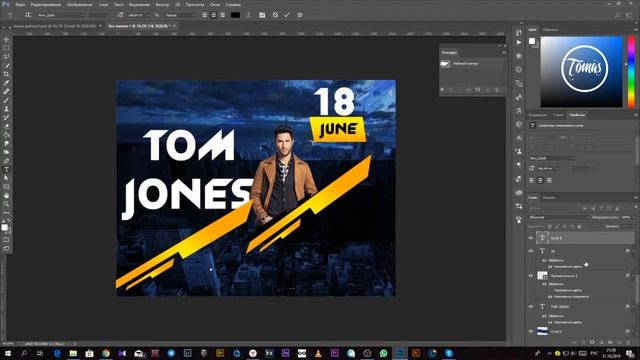Open the Окно menu
Viewport: 640px width, 360px height.
215,4
